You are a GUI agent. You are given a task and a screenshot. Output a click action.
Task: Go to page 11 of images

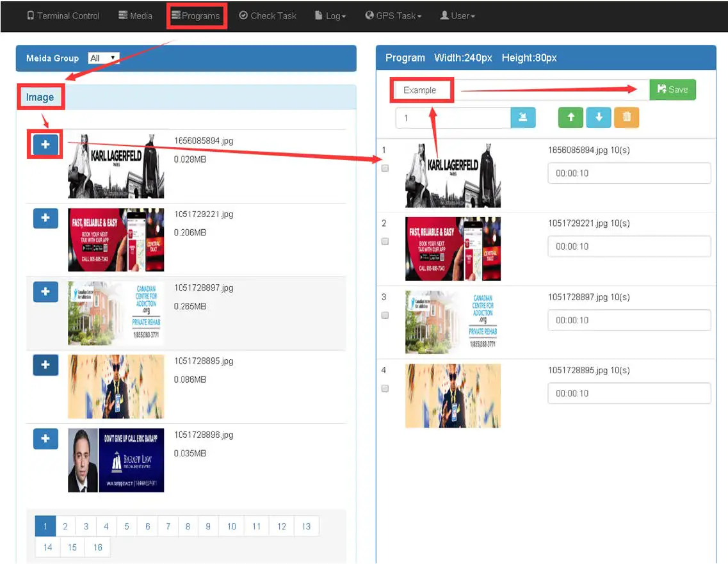pos(256,526)
